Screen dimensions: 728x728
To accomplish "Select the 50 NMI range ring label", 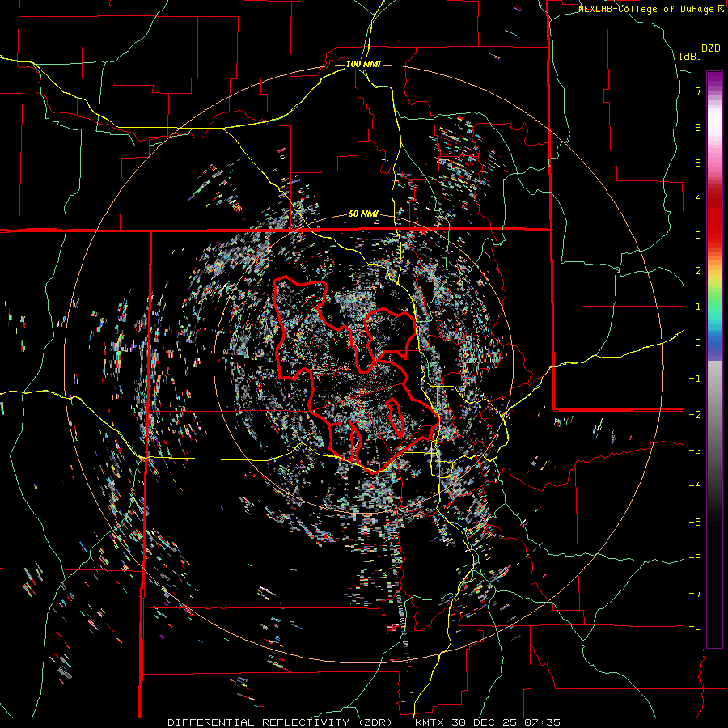I will 363,214.
